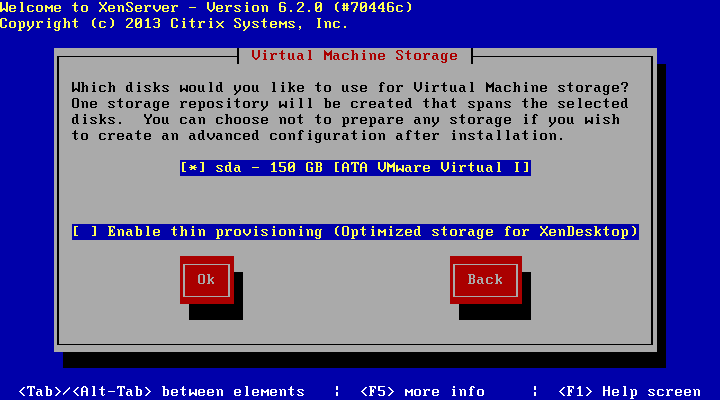Click the Copyright Citrix Systems line
This screenshot has height=400, width=720.
tap(174, 23)
